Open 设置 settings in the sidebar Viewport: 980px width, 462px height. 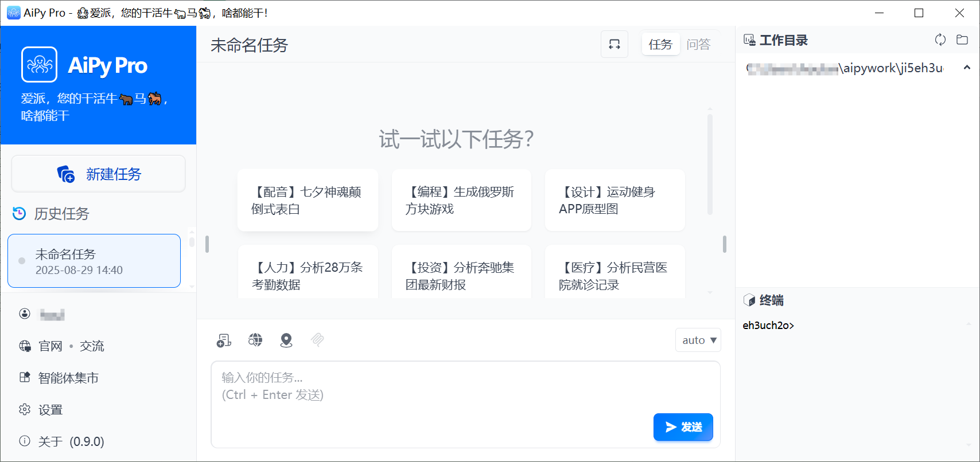click(50, 410)
